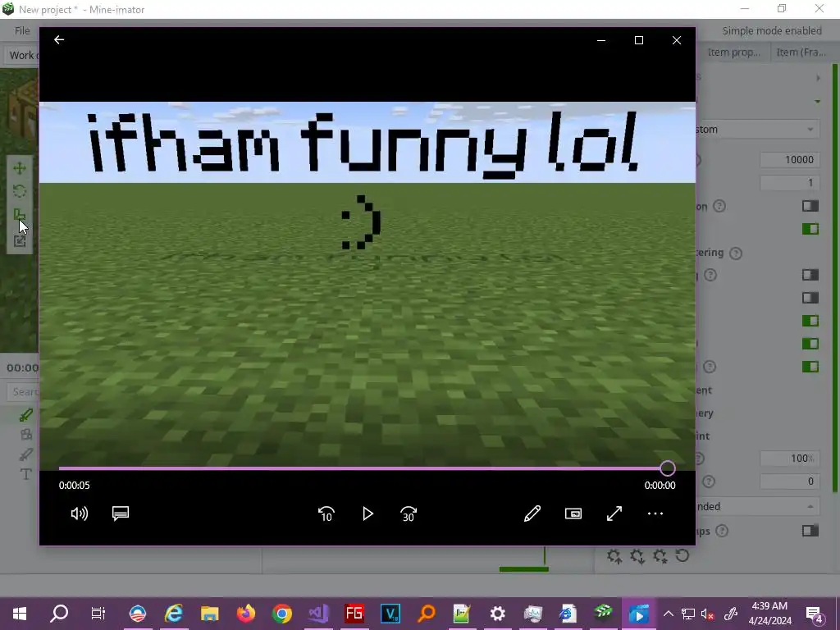This screenshot has width=840, height=630.
Task: Open the File menu in Mine-imator
Action: tap(22, 30)
